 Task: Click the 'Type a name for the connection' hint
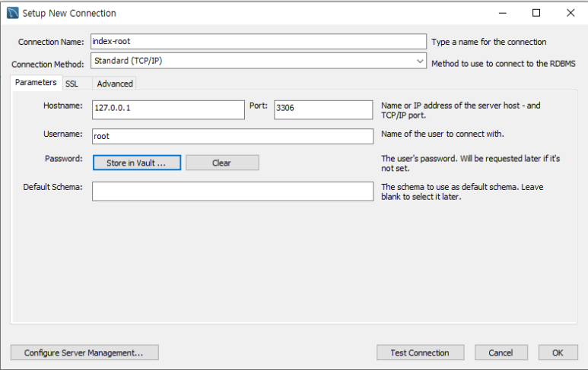[x=488, y=42]
